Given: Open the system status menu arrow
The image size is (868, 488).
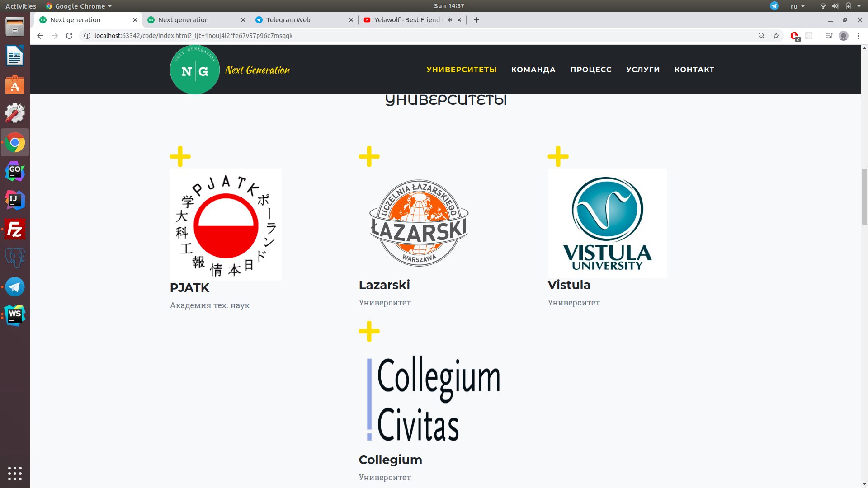Looking at the screenshot, I should [859, 6].
